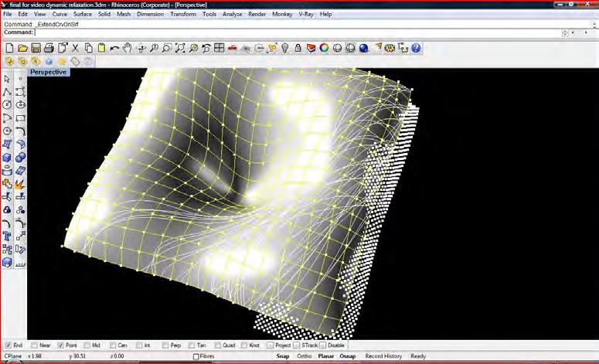The height and width of the screenshot is (364, 599).
Task: Open the Surface menu
Action: point(83,14)
